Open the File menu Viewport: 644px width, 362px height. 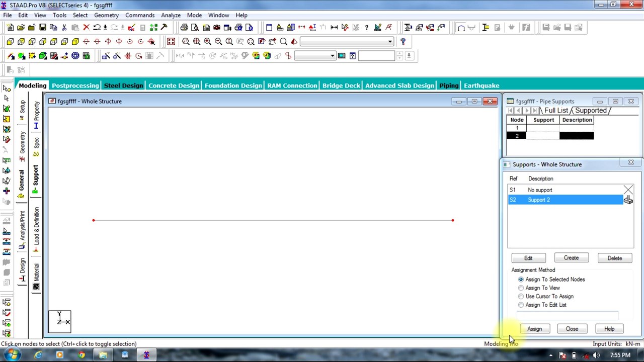pos(8,15)
